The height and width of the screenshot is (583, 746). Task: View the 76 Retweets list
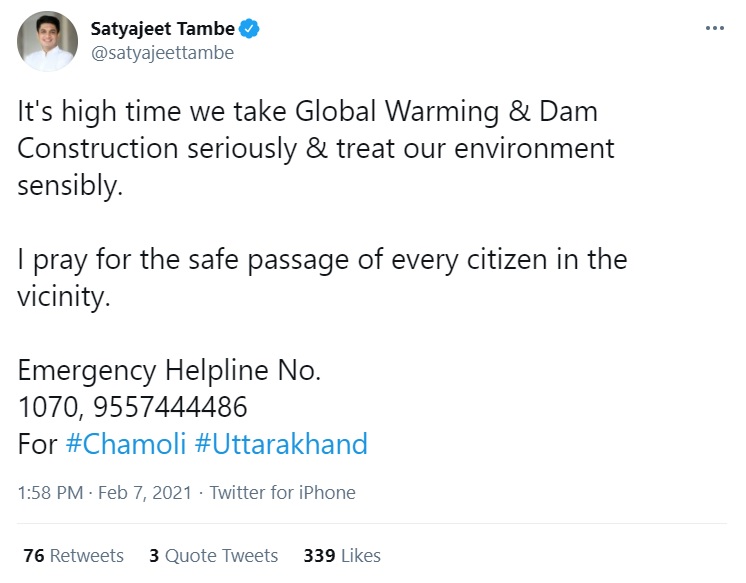click(73, 555)
